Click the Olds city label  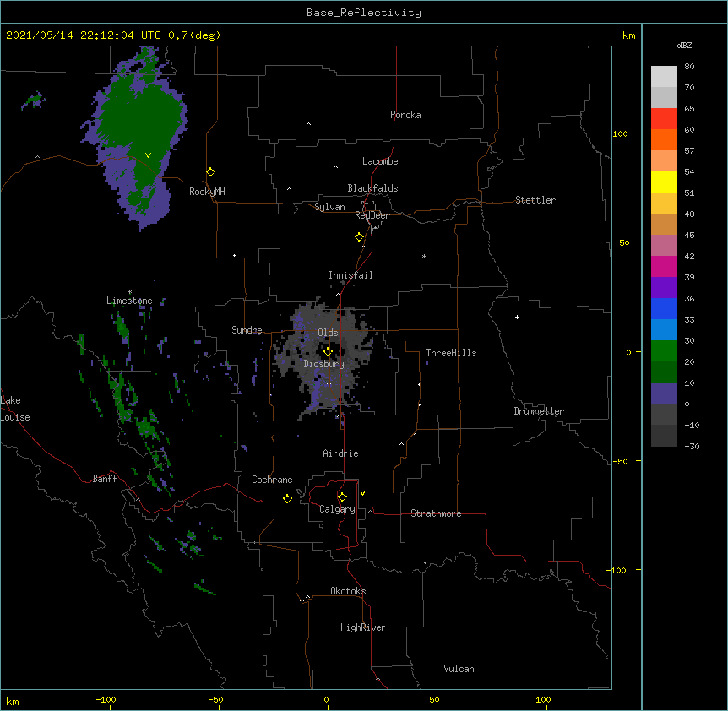(x=328, y=333)
